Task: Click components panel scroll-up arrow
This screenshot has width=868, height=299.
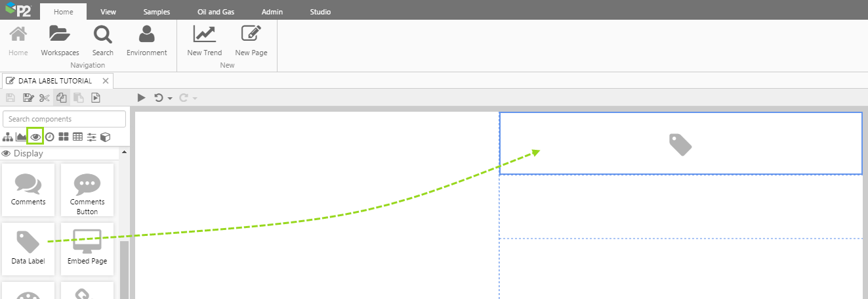Action: [x=125, y=152]
